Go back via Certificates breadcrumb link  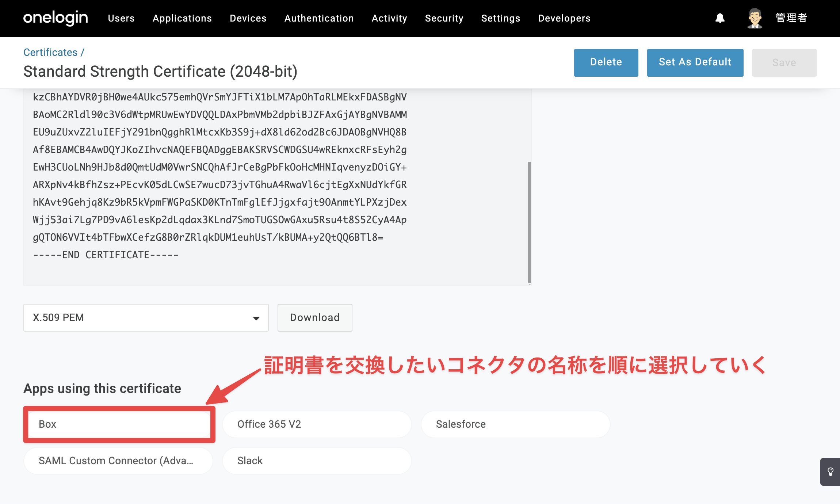(50, 52)
